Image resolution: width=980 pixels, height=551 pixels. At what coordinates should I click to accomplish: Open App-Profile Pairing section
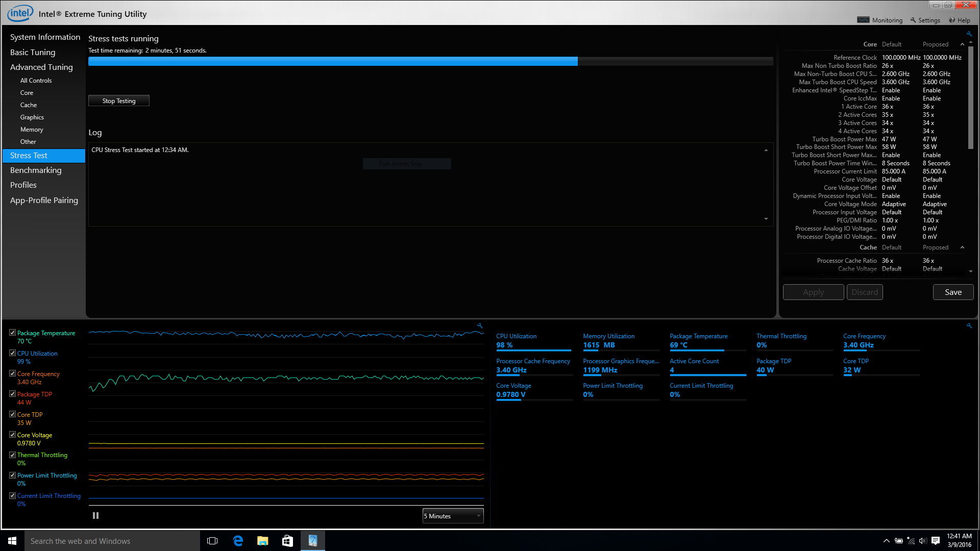(x=44, y=200)
